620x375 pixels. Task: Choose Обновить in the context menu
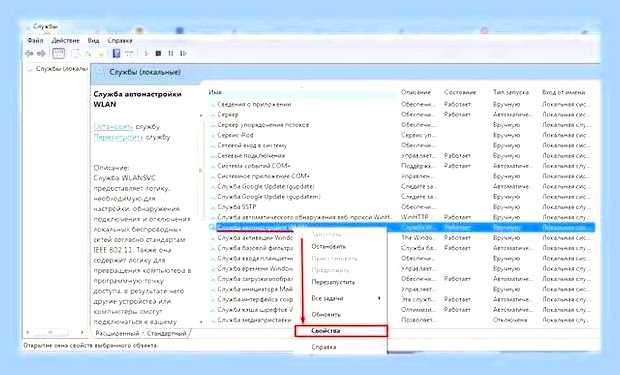[x=326, y=315]
